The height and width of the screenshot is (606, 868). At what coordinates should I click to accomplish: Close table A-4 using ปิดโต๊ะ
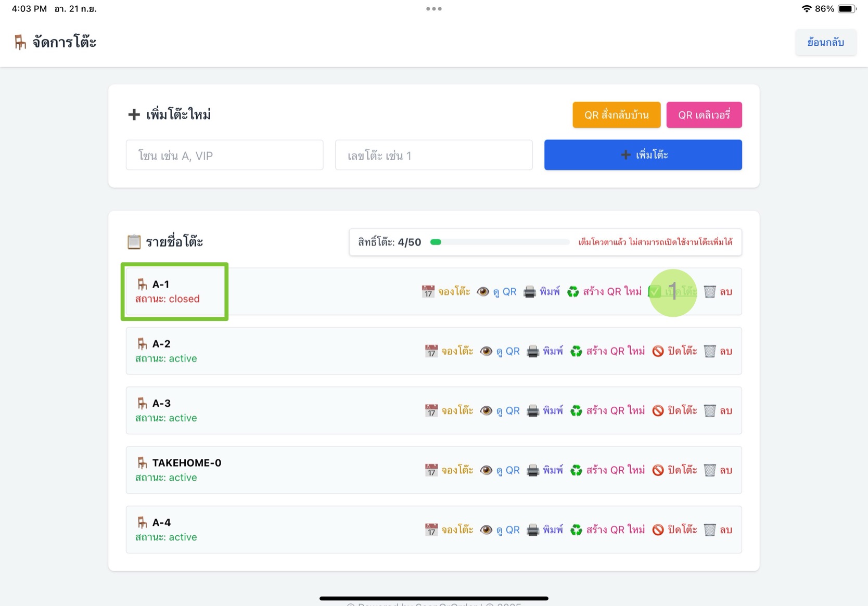(x=675, y=530)
